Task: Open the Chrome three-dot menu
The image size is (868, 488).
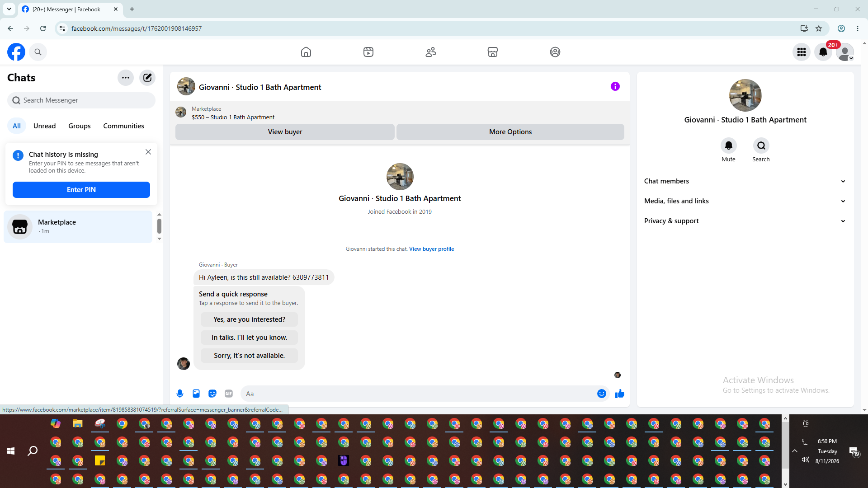Action: pos(858,28)
